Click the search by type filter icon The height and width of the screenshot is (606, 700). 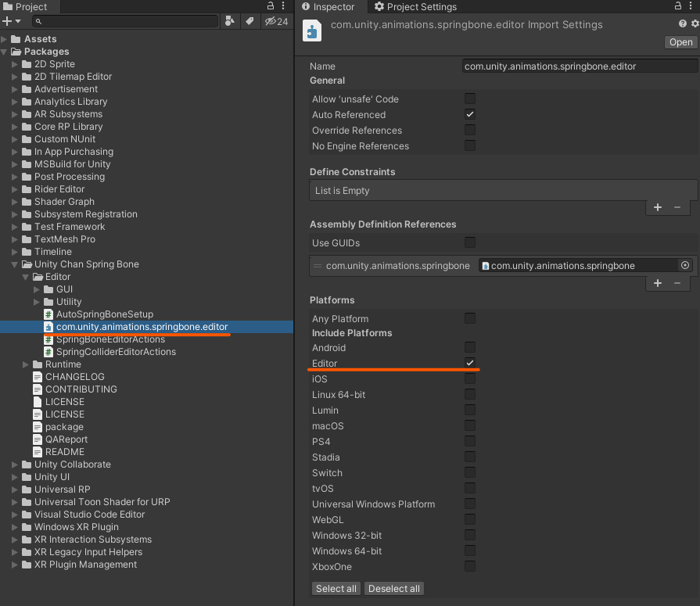coord(229,21)
